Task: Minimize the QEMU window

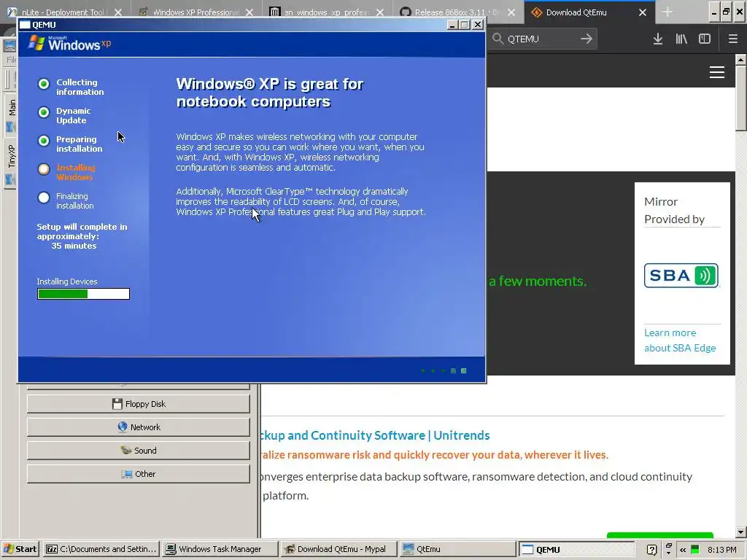Action: pos(453,25)
